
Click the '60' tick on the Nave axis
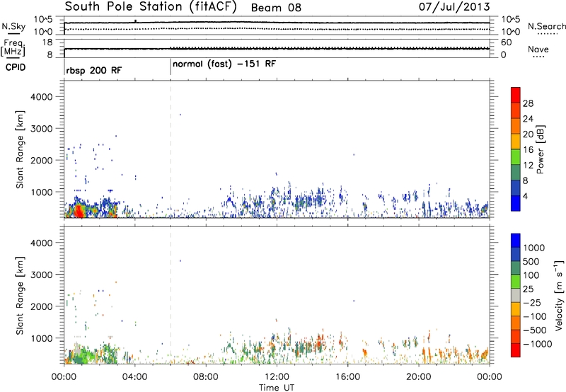(507, 42)
